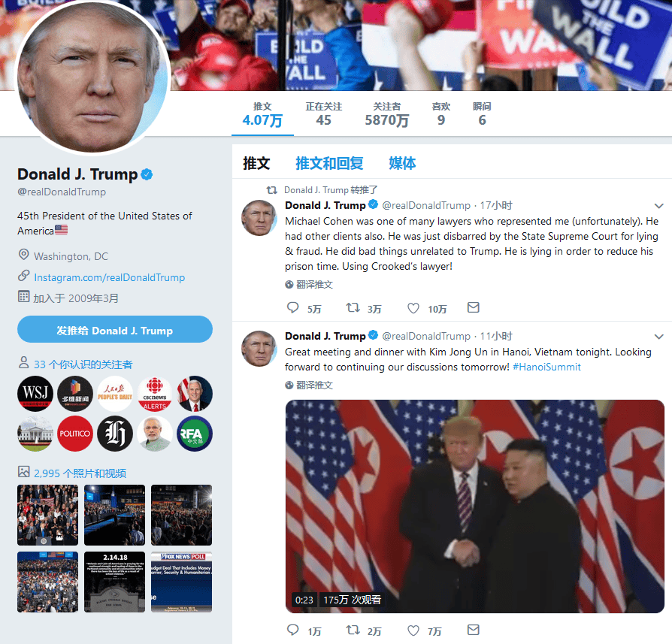Open the 2.14.18 photo thumbnail
The height and width of the screenshot is (644, 672).
point(114,582)
